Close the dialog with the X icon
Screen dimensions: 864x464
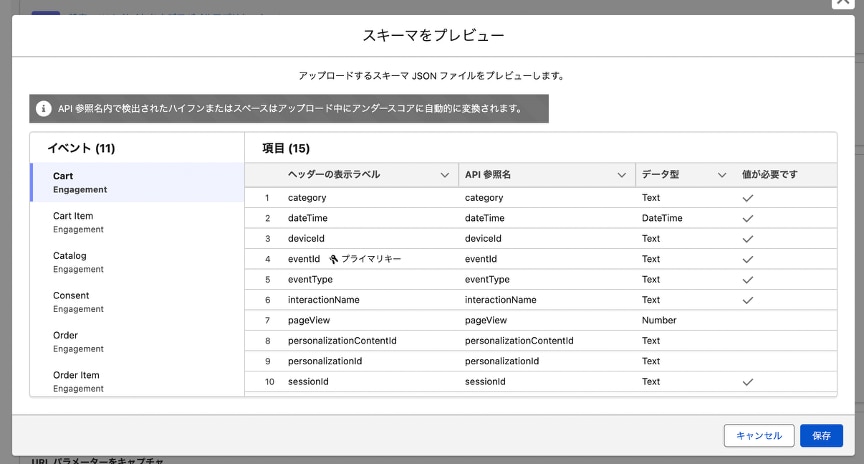842,3
